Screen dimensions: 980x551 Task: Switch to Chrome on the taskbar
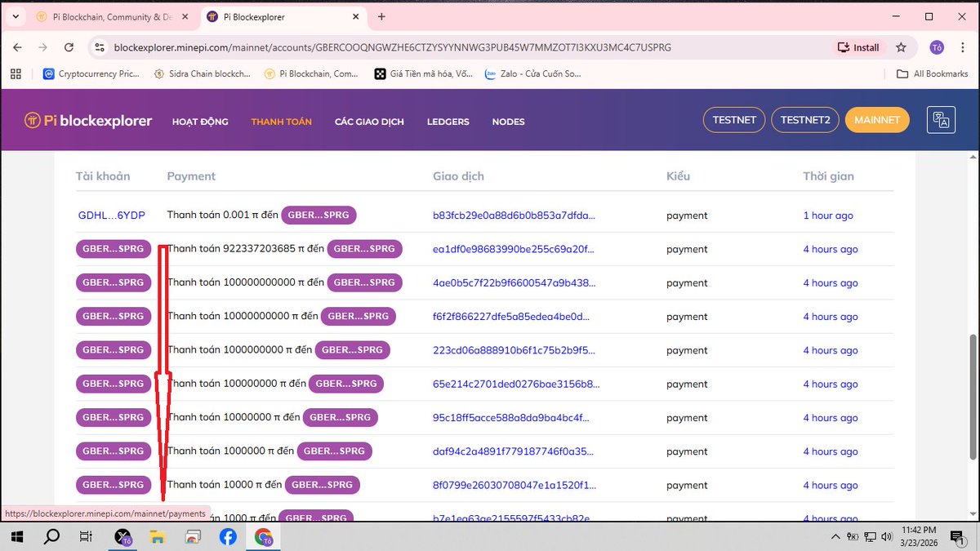pyautogui.click(x=263, y=536)
